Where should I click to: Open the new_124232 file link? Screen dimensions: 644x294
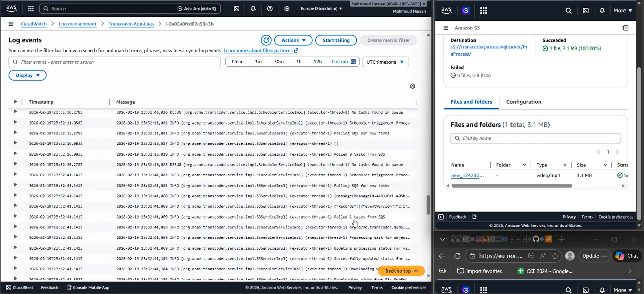coord(467,175)
